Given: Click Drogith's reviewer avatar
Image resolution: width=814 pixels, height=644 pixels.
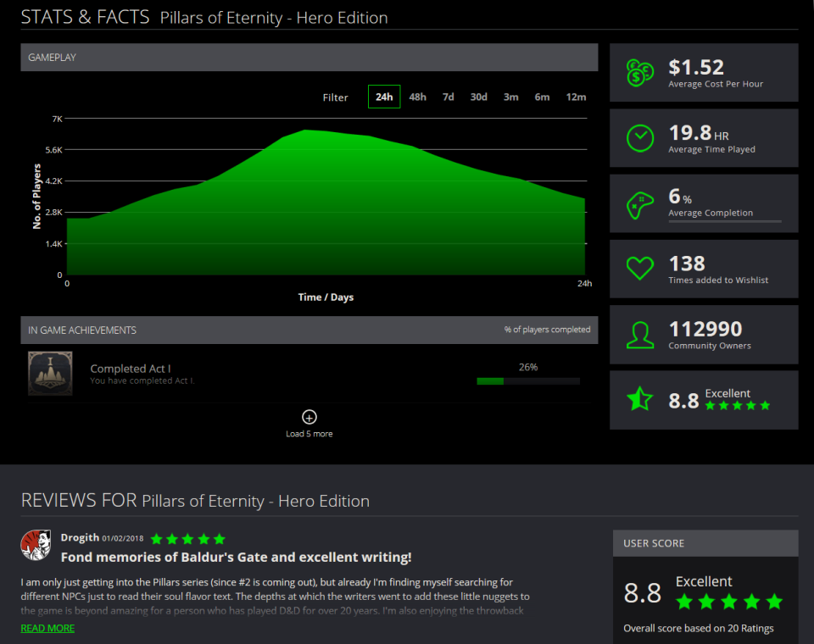Looking at the screenshot, I should pos(36,546).
